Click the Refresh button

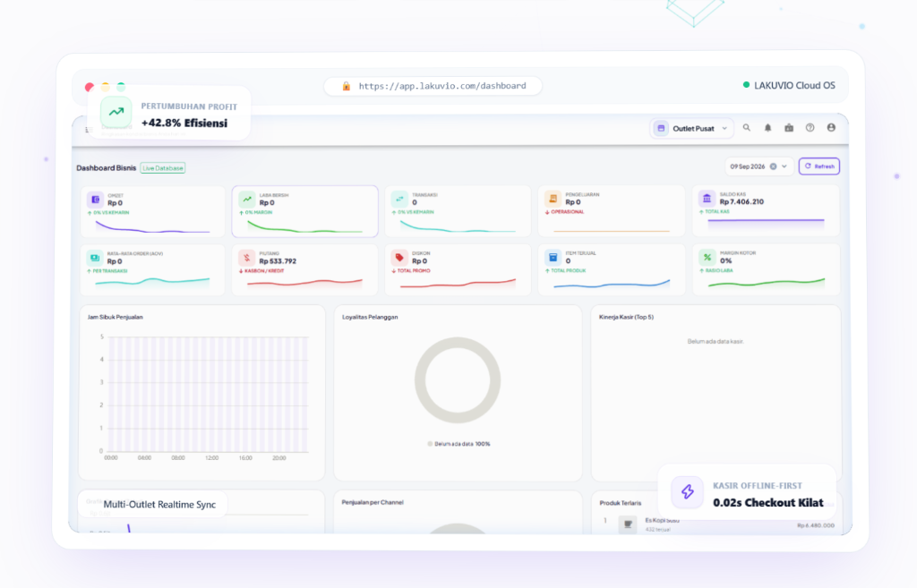click(x=819, y=166)
